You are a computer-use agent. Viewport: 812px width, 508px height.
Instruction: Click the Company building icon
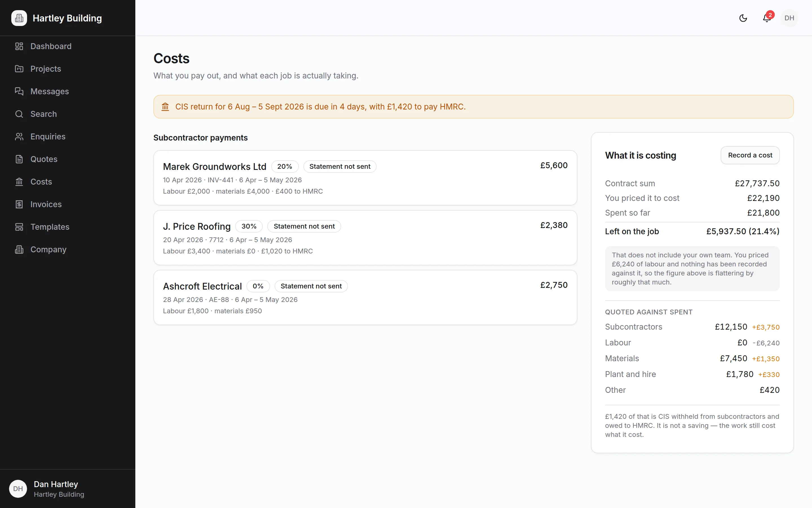(19, 249)
